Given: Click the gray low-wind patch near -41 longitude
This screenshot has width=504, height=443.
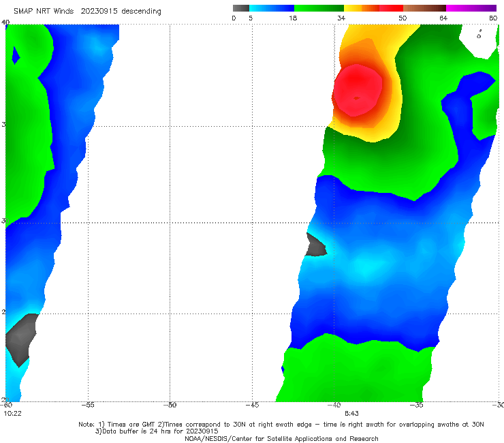Looking at the screenshot, I should coord(315,245).
